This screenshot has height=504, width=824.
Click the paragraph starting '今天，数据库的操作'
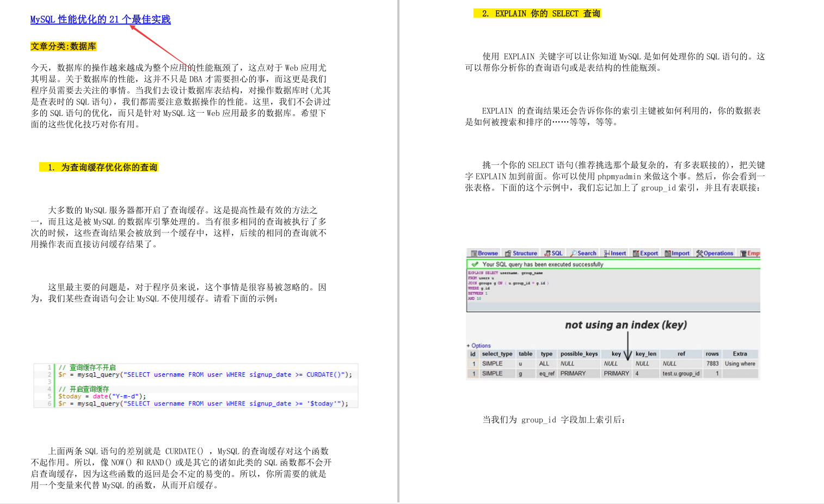tap(181, 96)
